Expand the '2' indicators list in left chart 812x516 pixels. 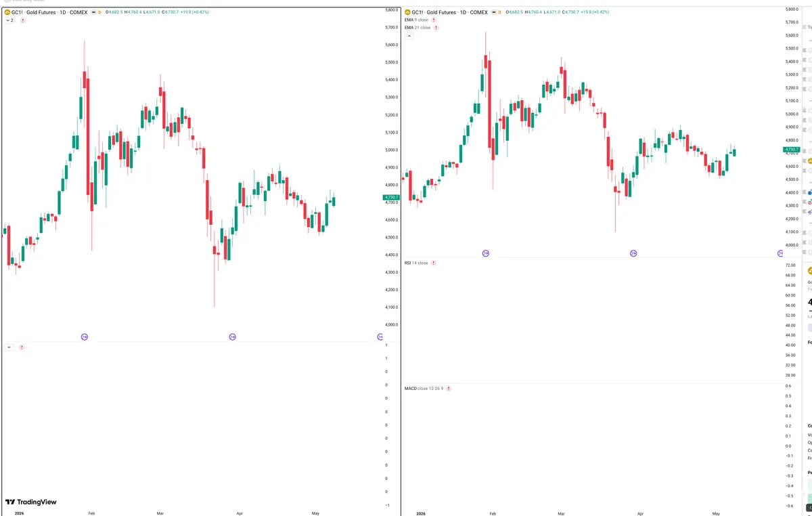point(9,21)
